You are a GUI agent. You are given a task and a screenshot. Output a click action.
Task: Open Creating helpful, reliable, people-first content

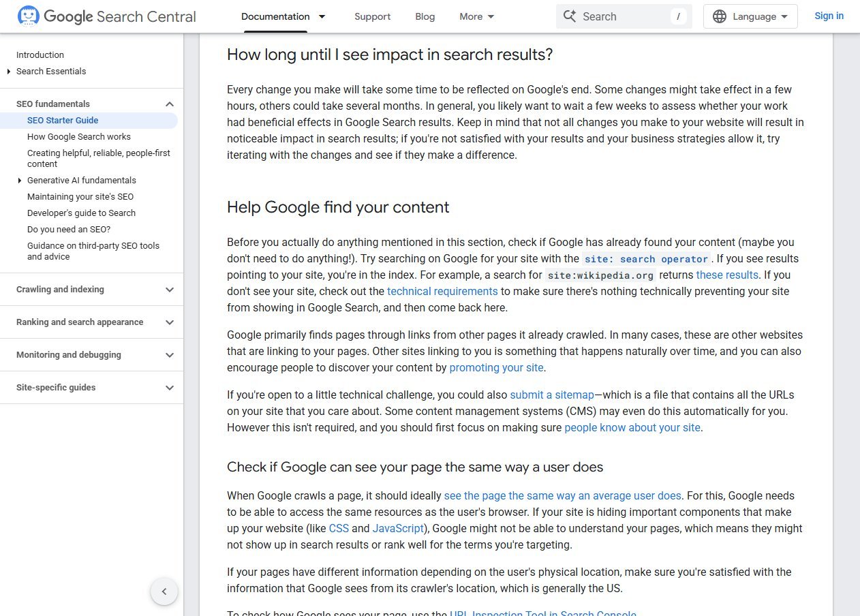(99, 159)
